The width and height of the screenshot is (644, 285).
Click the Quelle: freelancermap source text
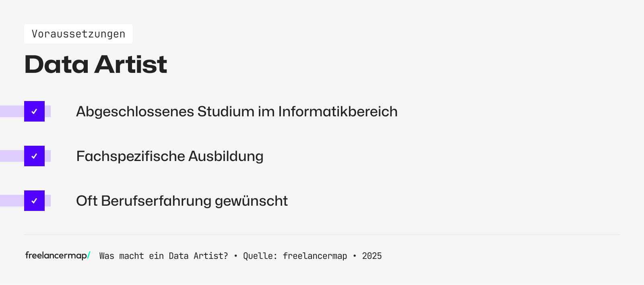coord(295,256)
